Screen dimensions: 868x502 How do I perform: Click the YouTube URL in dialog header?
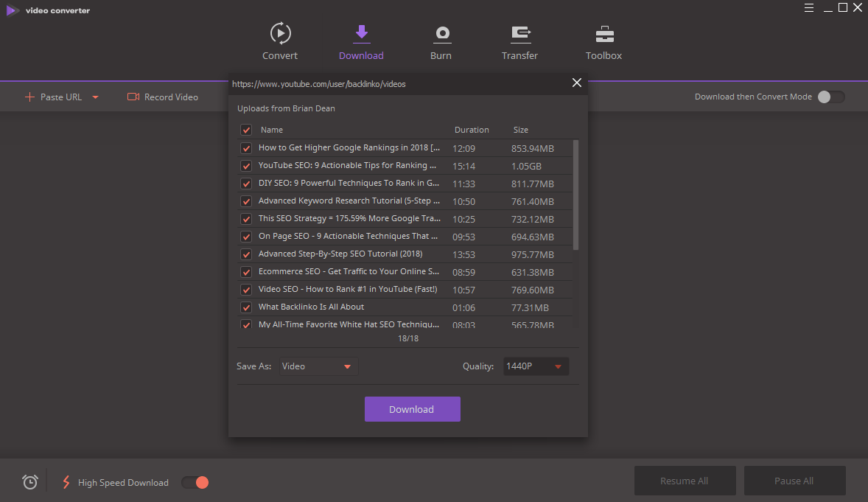click(x=319, y=84)
